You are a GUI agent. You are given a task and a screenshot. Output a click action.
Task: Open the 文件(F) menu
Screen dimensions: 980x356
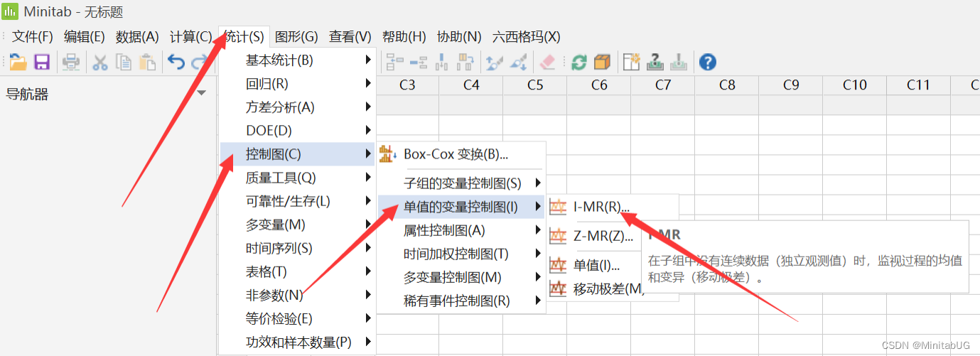pyautogui.click(x=33, y=36)
